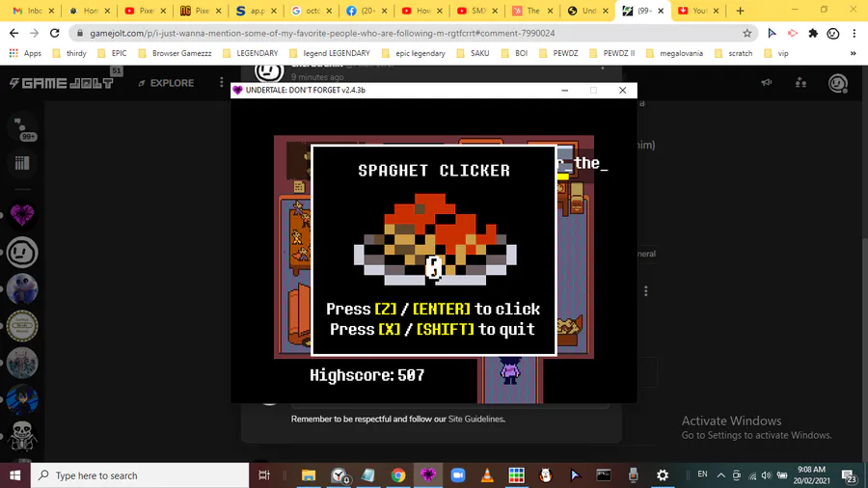868x488 pixels.
Task: Show hidden bookmarks with the chevron
Action: pos(854,54)
